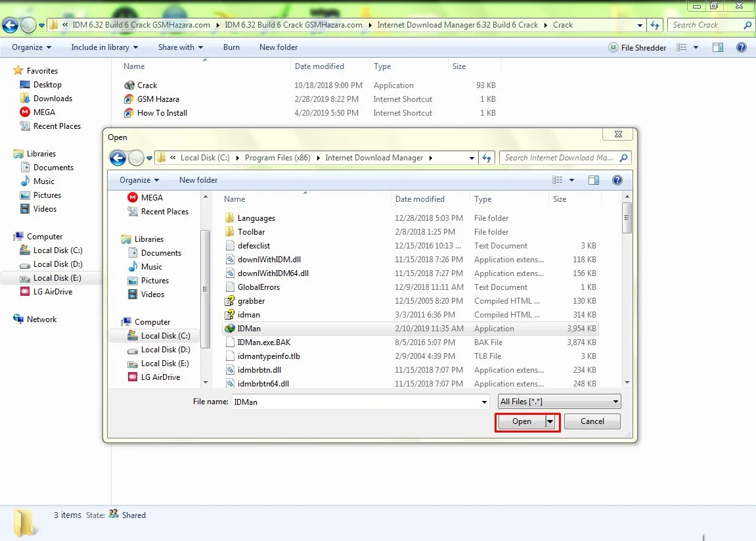Expand File name history dropdown
756x541 pixels.
point(484,402)
